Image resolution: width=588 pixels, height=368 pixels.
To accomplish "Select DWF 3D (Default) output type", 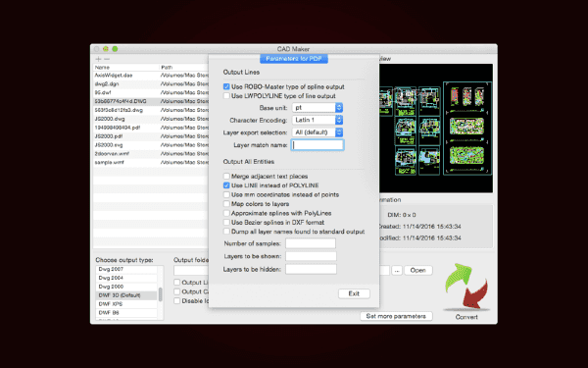I will [126, 295].
